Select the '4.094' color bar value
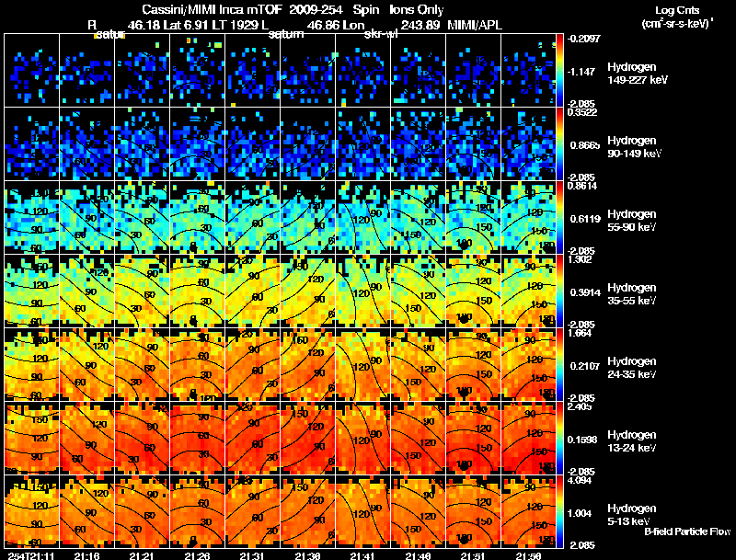The image size is (736, 560). [x=580, y=480]
